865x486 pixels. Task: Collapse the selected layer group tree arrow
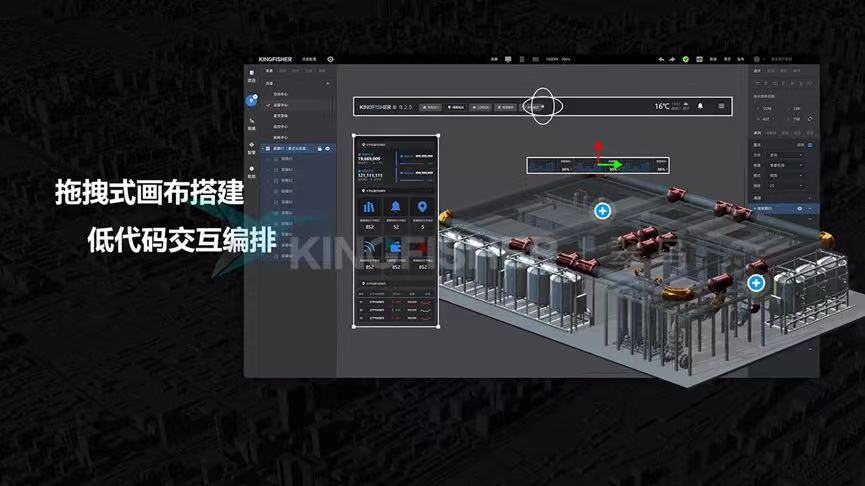[x=263, y=148]
